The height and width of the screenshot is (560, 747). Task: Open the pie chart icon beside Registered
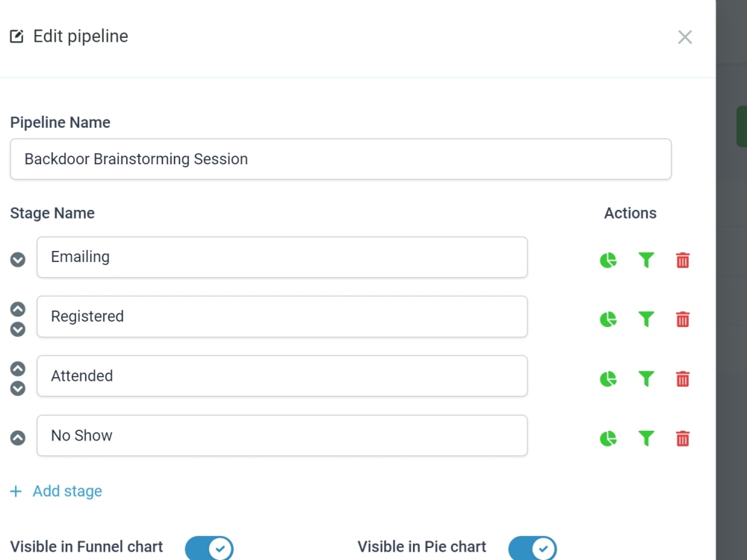click(x=608, y=319)
